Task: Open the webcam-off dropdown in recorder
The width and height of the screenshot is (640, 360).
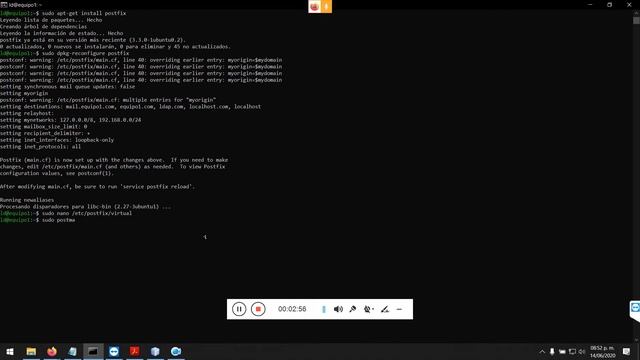Action: [x=369, y=309]
